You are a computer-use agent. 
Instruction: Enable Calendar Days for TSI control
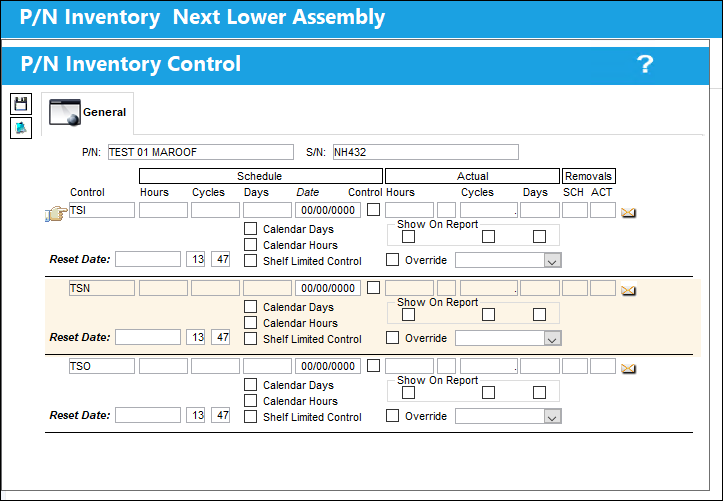(250, 229)
